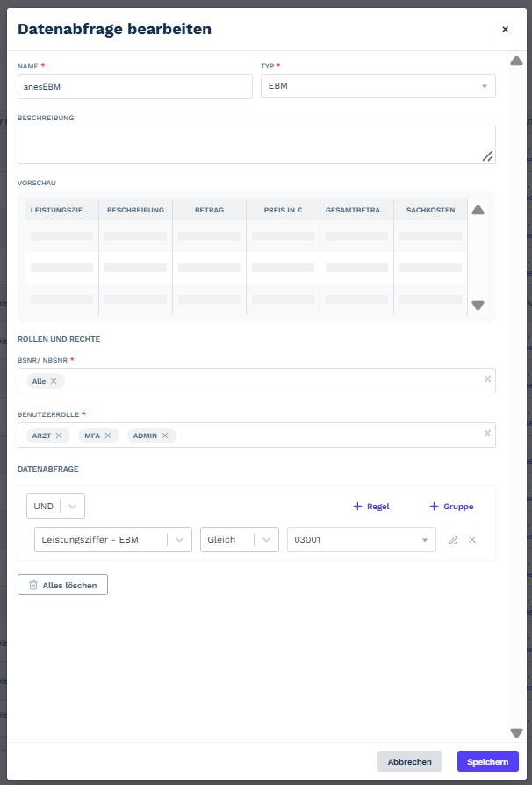Click dialog scrollbar up arrow
532x785 pixels.
[516, 61]
